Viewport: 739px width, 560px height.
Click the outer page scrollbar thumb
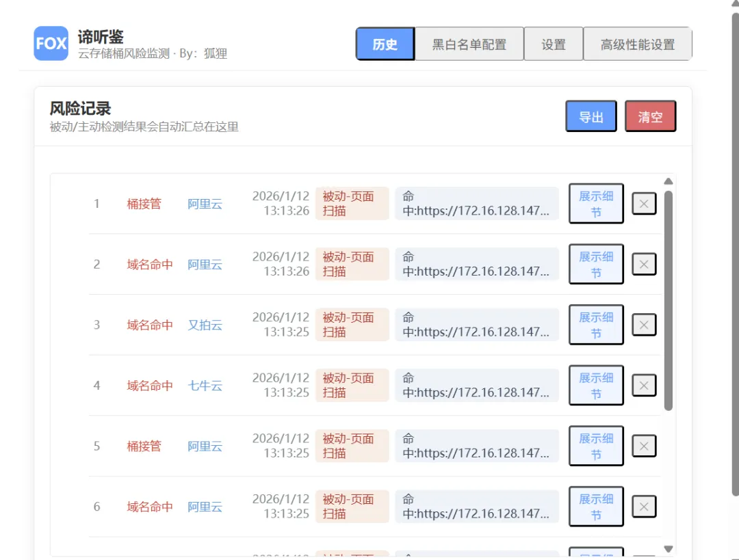coord(735,254)
